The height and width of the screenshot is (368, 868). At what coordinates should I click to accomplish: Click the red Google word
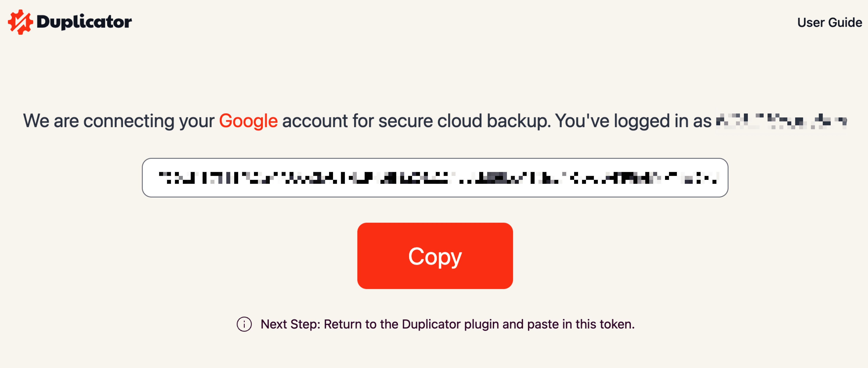coord(248,121)
